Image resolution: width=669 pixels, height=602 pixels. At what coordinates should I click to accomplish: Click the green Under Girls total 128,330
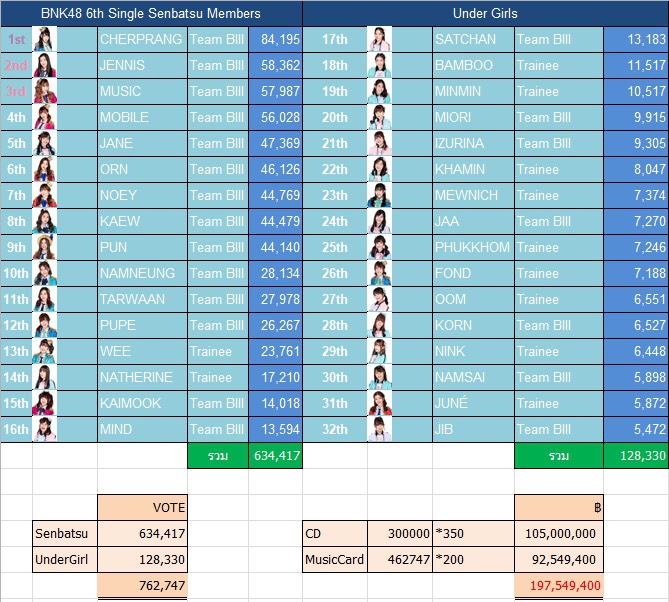pyautogui.click(x=636, y=456)
